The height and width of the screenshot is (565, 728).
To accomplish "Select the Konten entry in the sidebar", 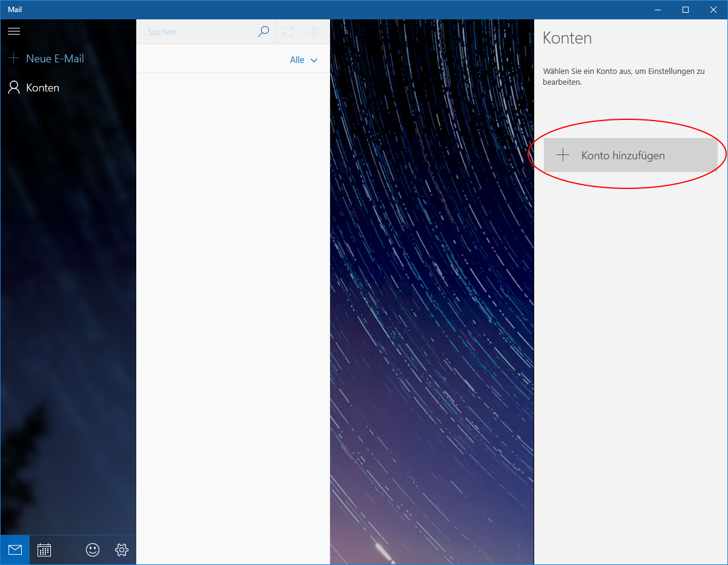I will point(42,88).
